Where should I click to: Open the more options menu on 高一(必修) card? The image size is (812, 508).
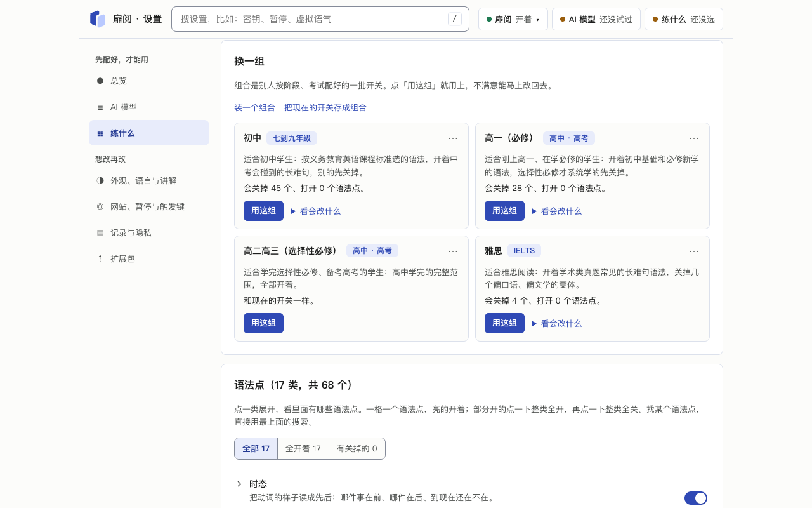tap(694, 138)
